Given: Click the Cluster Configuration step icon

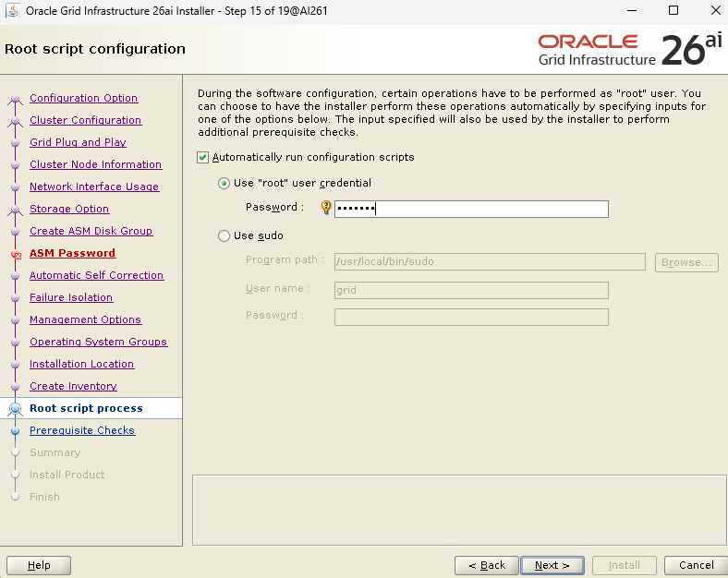Looking at the screenshot, I should [15, 121].
